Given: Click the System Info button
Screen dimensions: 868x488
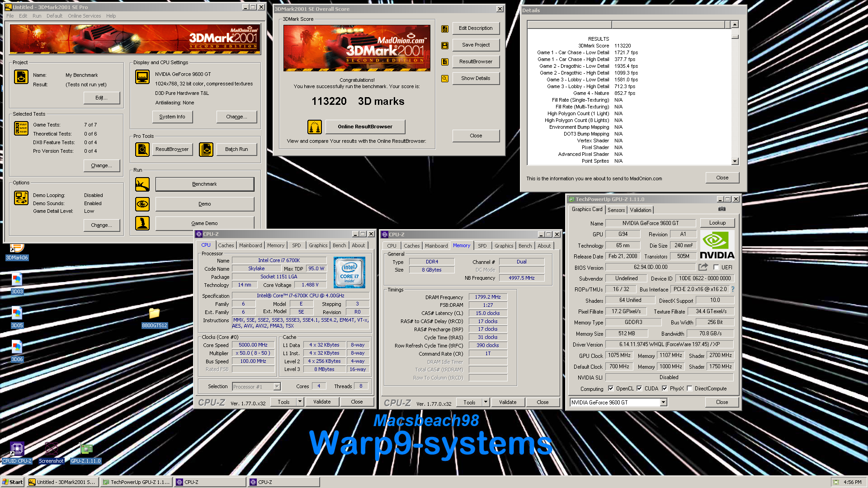Looking at the screenshot, I should tap(172, 117).
